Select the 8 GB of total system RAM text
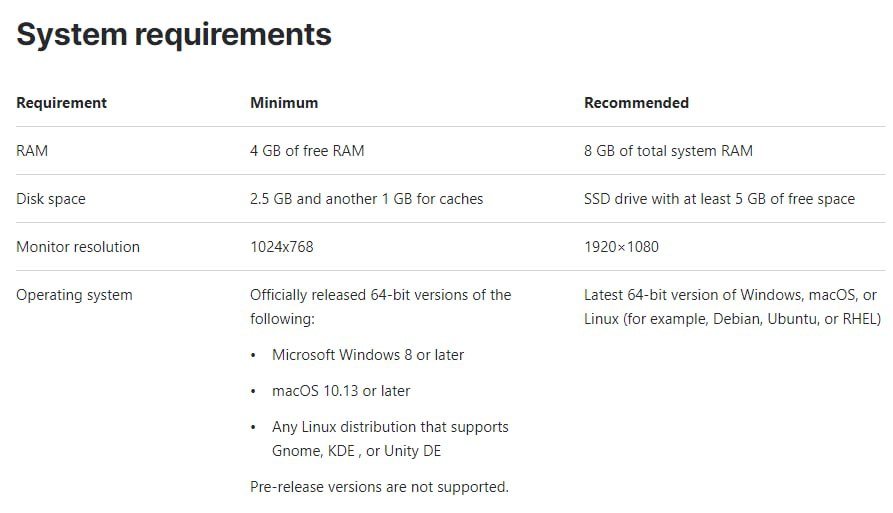893x513 pixels. click(x=668, y=151)
